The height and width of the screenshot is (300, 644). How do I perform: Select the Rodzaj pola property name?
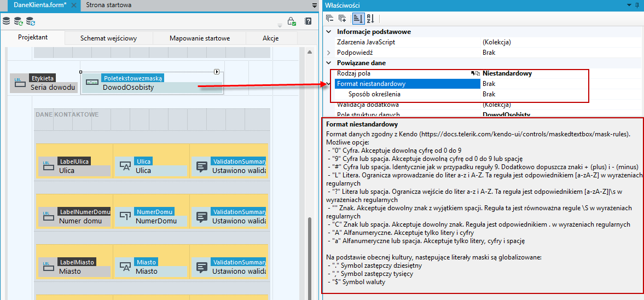[x=353, y=73]
